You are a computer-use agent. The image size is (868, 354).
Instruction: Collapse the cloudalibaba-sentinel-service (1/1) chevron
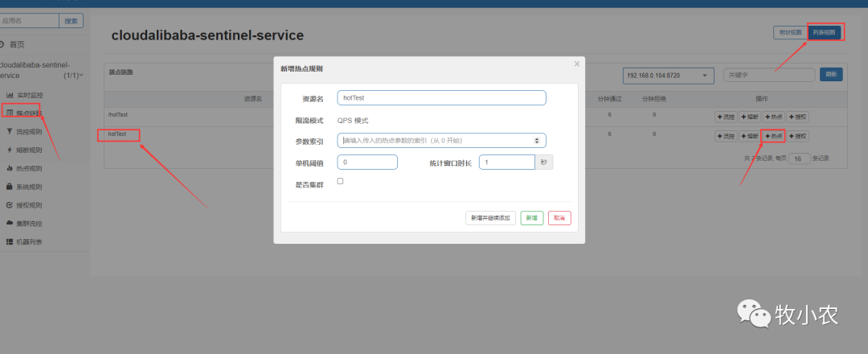click(x=81, y=75)
